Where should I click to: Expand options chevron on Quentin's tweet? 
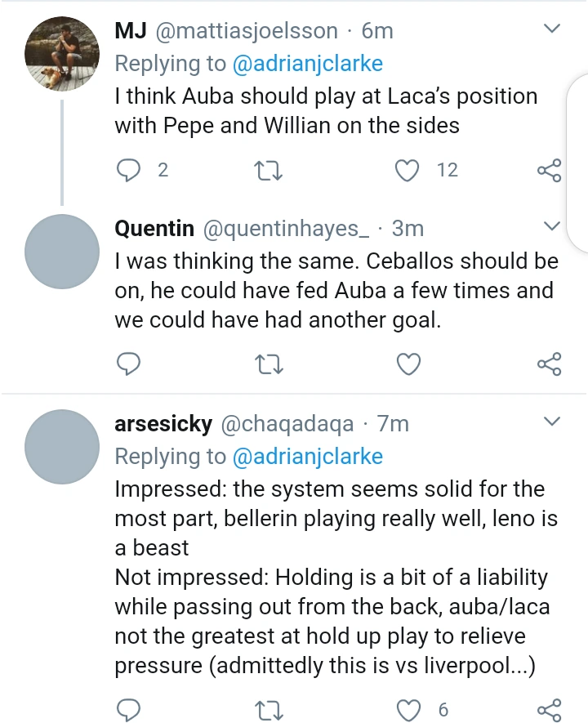tap(552, 226)
